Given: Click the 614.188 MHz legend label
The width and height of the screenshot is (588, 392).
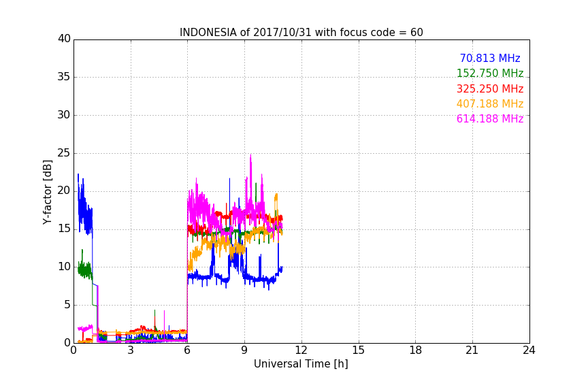Looking at the screenshot, I should click(490, 118).
